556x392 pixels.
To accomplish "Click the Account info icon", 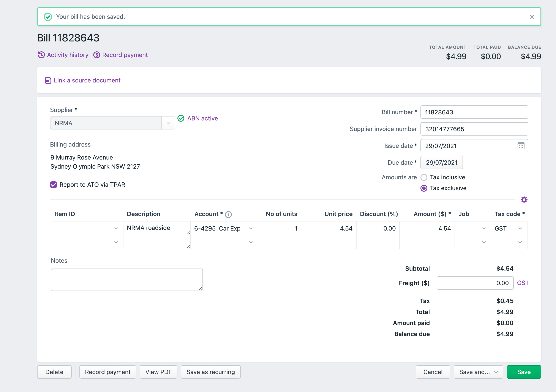I will (228, 215).
